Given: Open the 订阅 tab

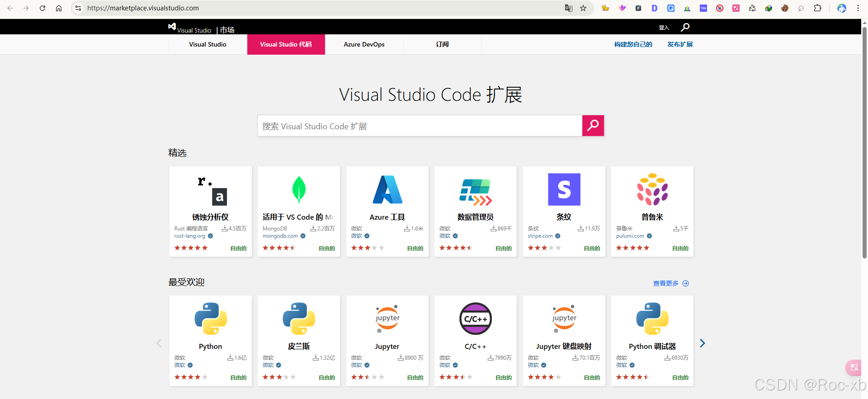Looking at the screenshot, I should tap(442, 44).
